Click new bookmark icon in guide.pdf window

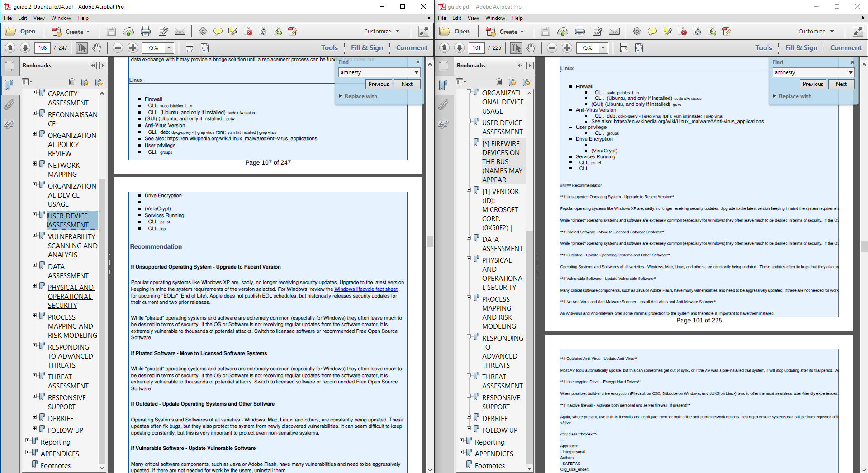512,82
